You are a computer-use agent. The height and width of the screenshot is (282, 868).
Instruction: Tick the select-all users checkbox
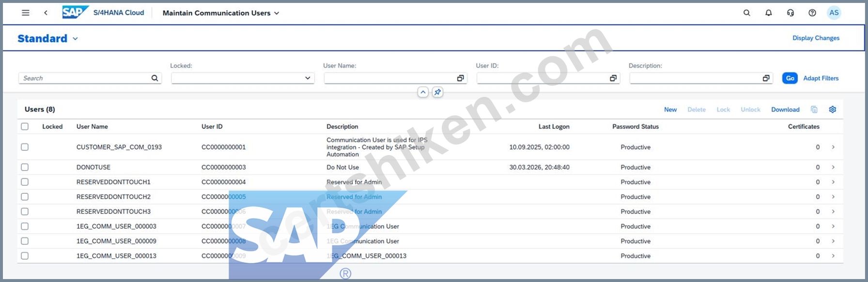(x=25, y=126)
